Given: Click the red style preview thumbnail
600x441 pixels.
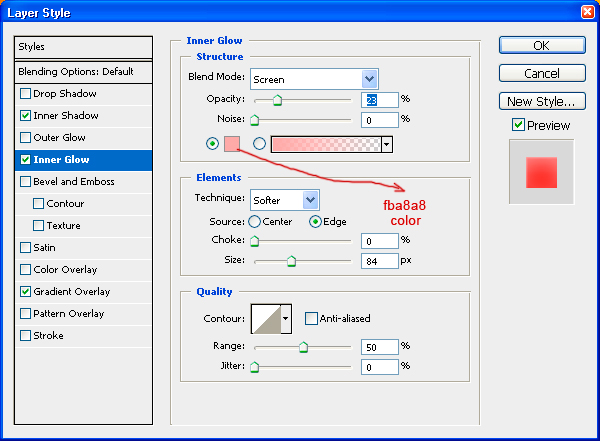Looking at the screenshot, I should coord(541,172).
